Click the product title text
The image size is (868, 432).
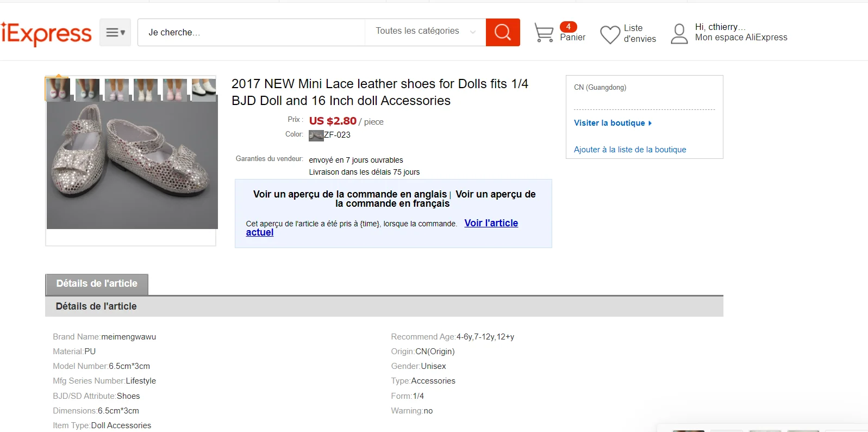click(x=380, y=92)
